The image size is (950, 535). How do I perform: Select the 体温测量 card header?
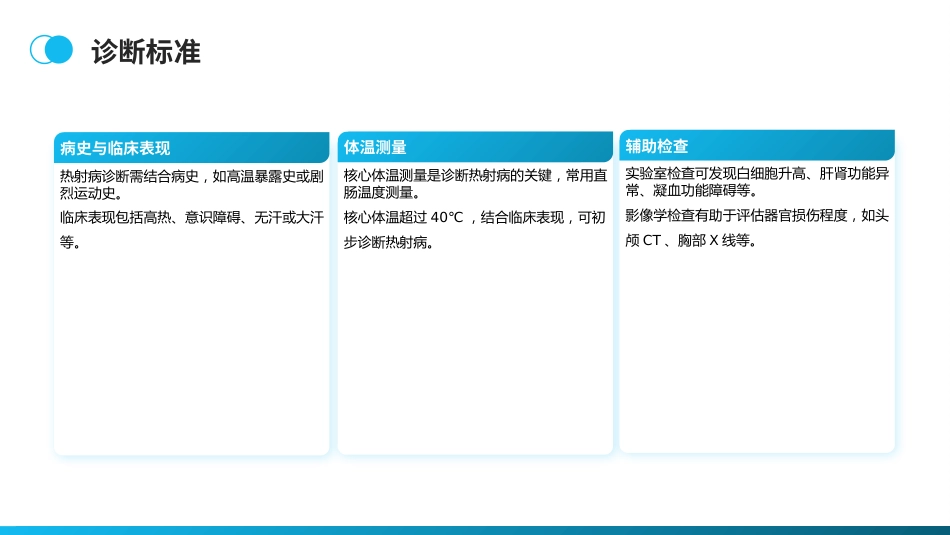click(x=475, y=147)
